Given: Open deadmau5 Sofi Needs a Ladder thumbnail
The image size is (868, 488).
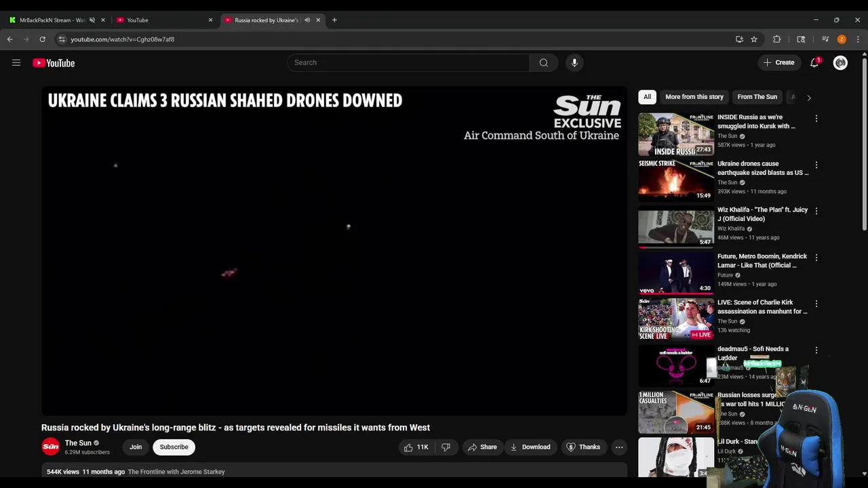Looking at the screenshot, I should point(676,366).
